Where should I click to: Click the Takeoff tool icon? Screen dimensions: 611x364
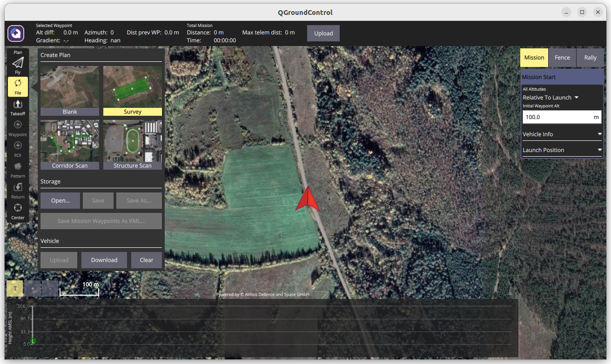pyautogui.click(x=18, y=105)
